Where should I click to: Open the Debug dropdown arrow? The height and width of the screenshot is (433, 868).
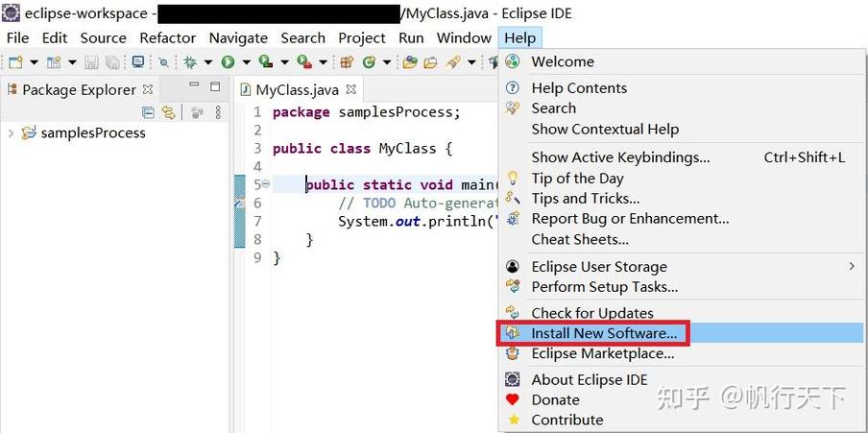pos(207,62)
